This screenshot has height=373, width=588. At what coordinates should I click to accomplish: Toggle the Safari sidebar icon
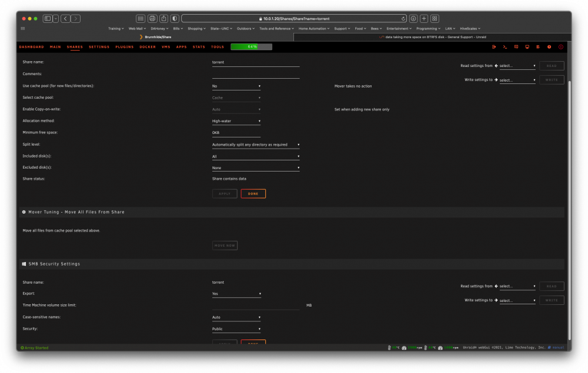pos(48,18)
